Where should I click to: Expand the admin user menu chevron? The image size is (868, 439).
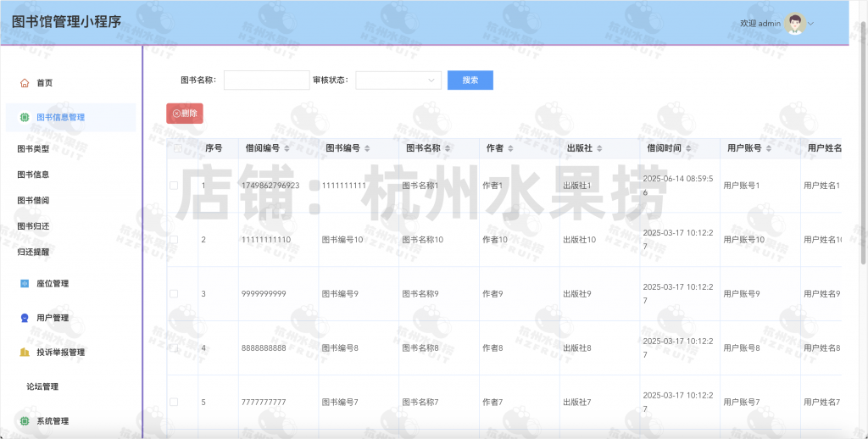click(811, 24)
